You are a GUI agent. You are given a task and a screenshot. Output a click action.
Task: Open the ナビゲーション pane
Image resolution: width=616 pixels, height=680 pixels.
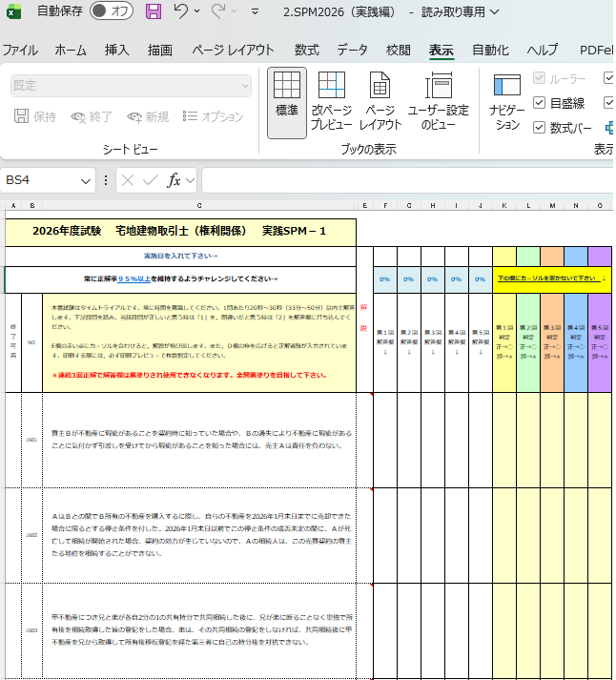click(x=506, y=103)
